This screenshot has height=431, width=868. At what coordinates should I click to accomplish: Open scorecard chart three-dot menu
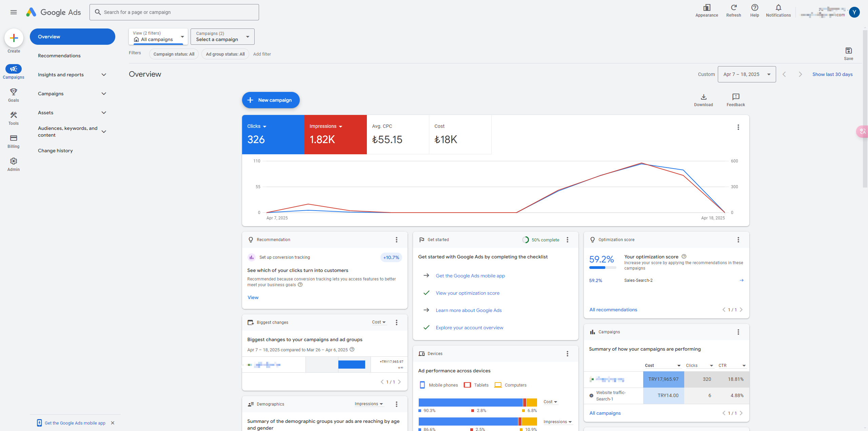[x=738, y=127]
